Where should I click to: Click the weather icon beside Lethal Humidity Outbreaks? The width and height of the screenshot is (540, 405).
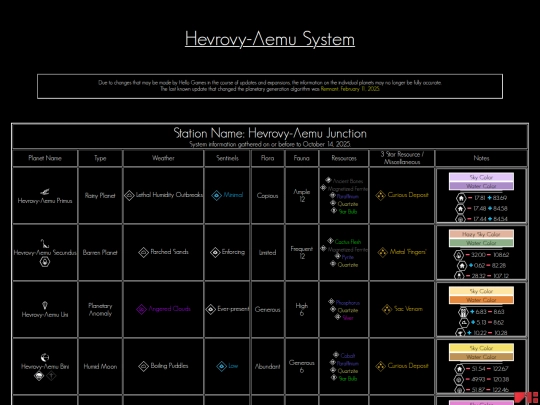pyautogui.click(x=129, y=195)
